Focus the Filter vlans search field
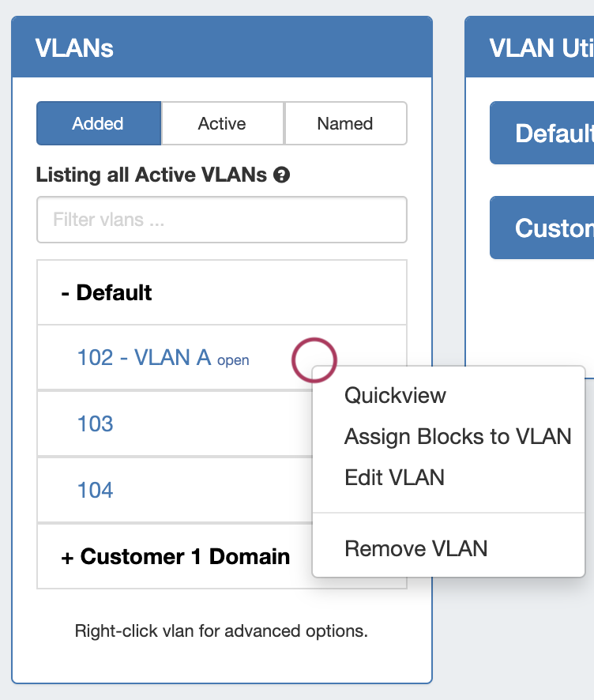This screenshot has width=594, height=700. pyautogui.click(x=221, y=220)
